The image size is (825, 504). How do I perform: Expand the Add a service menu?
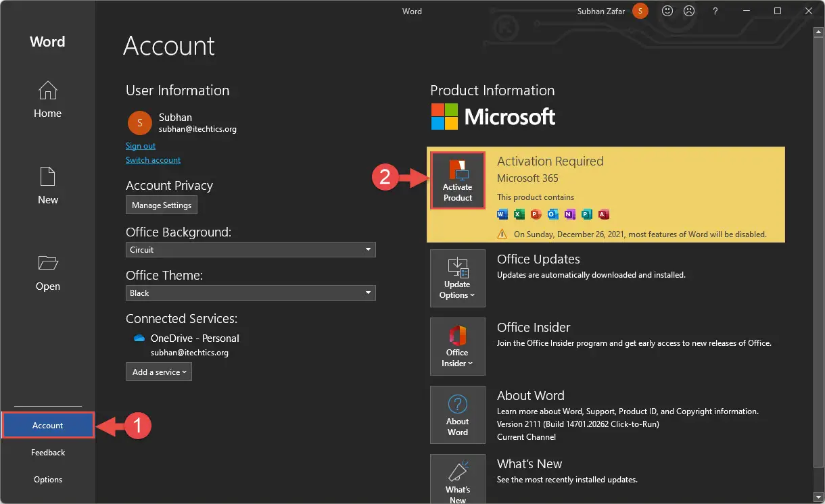159,372
